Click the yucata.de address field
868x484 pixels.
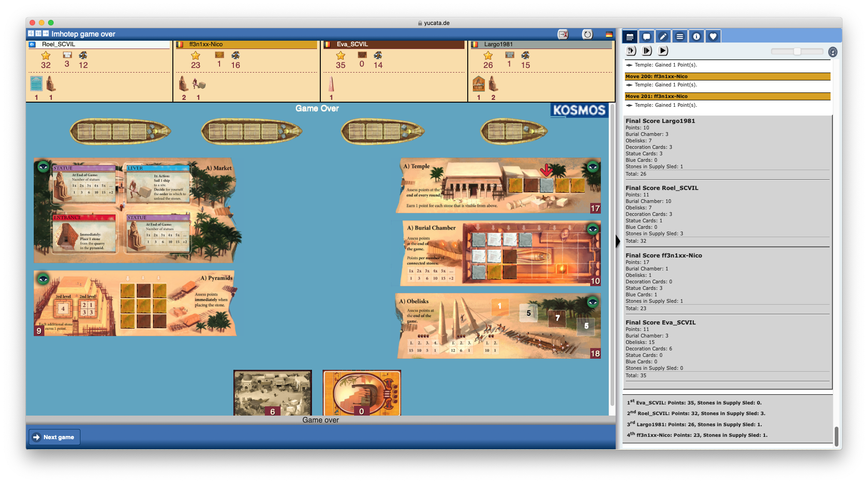(x=434, y=23)
